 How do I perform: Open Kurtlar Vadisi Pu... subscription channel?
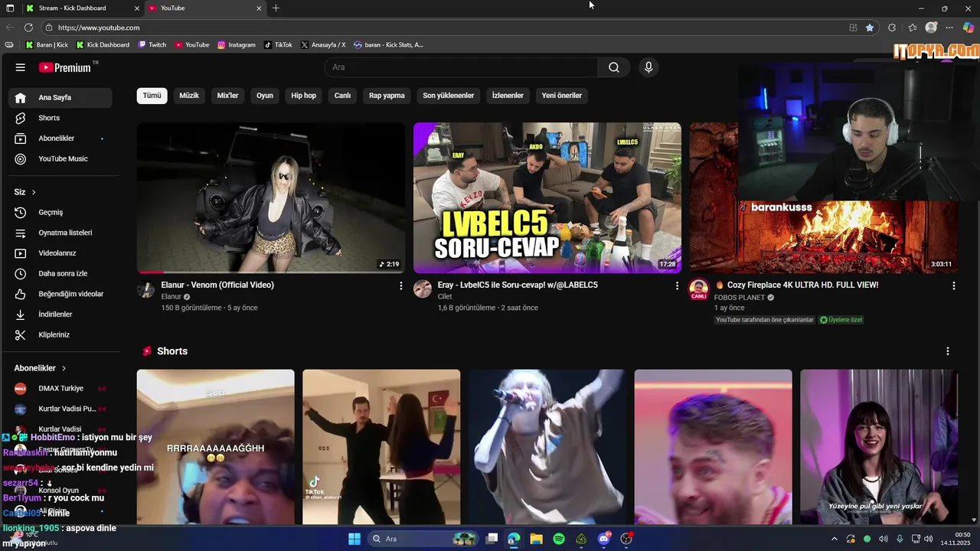coord(60,409)
